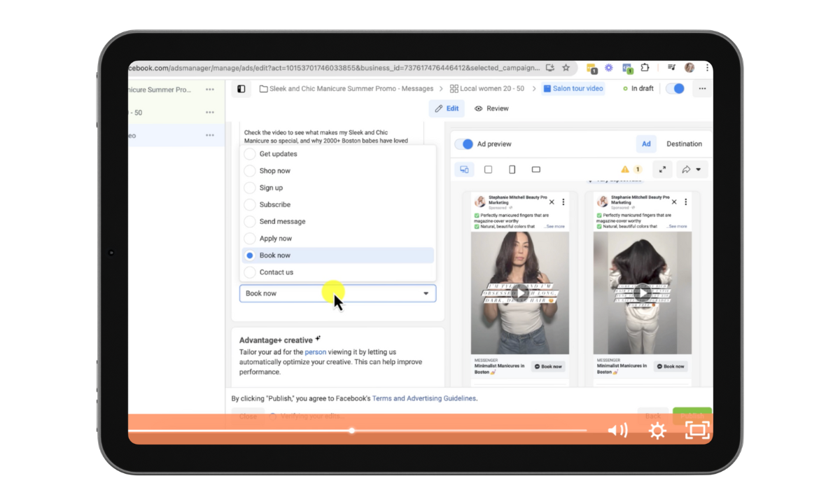Open Sleek and Chic Manicure campaign breadcrumb
This screenshot has width=840, height=504.
click(x=346, y=89)
